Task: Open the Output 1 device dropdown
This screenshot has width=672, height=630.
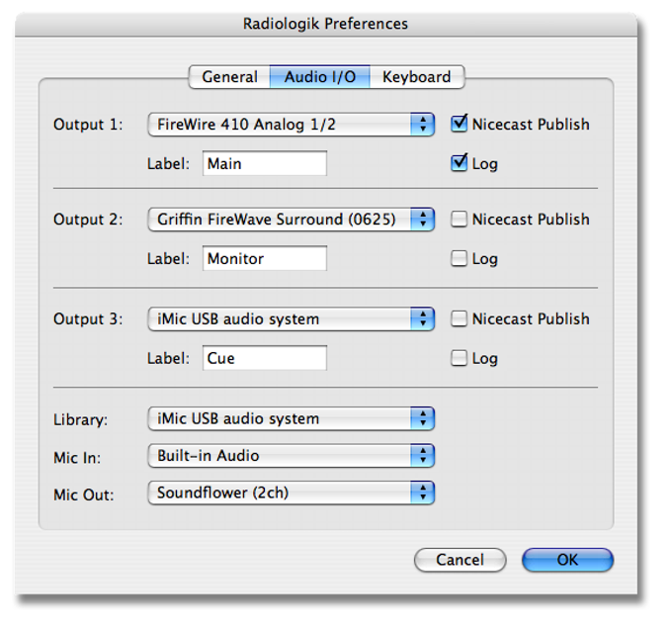Action: tap(291, 125)
